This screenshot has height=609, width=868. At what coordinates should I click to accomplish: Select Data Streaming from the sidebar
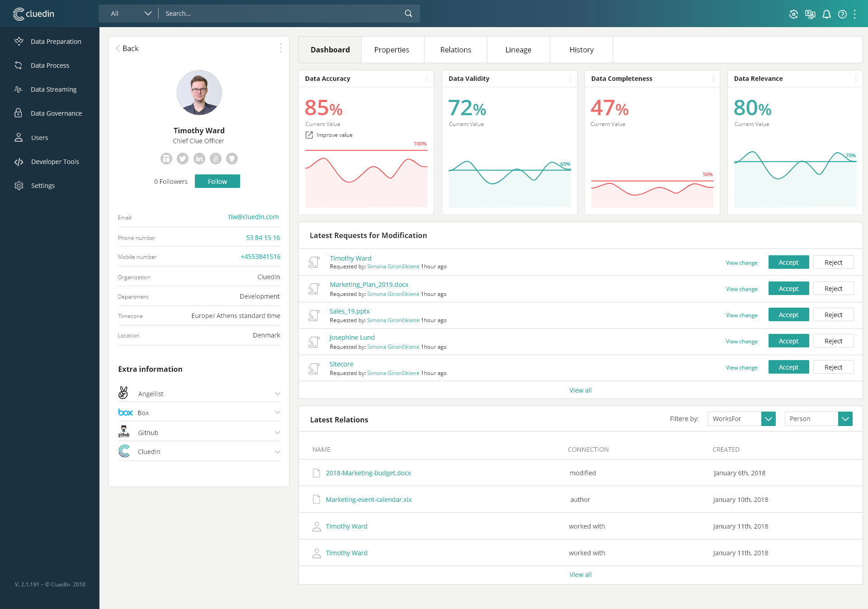(53, 89)
